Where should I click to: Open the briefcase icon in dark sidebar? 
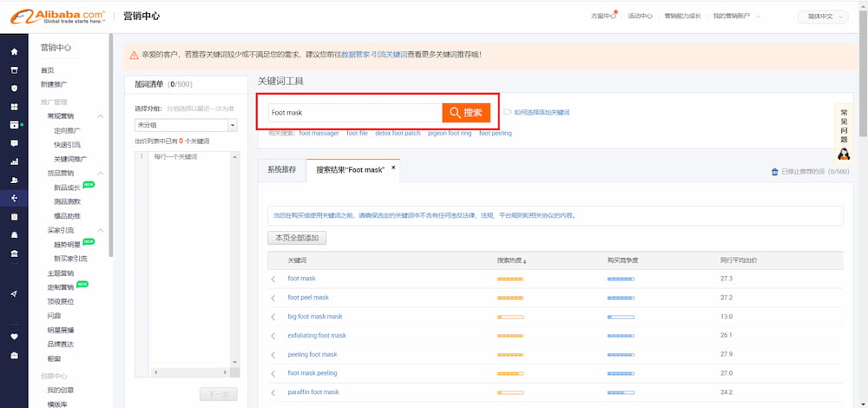click(15, 354)
